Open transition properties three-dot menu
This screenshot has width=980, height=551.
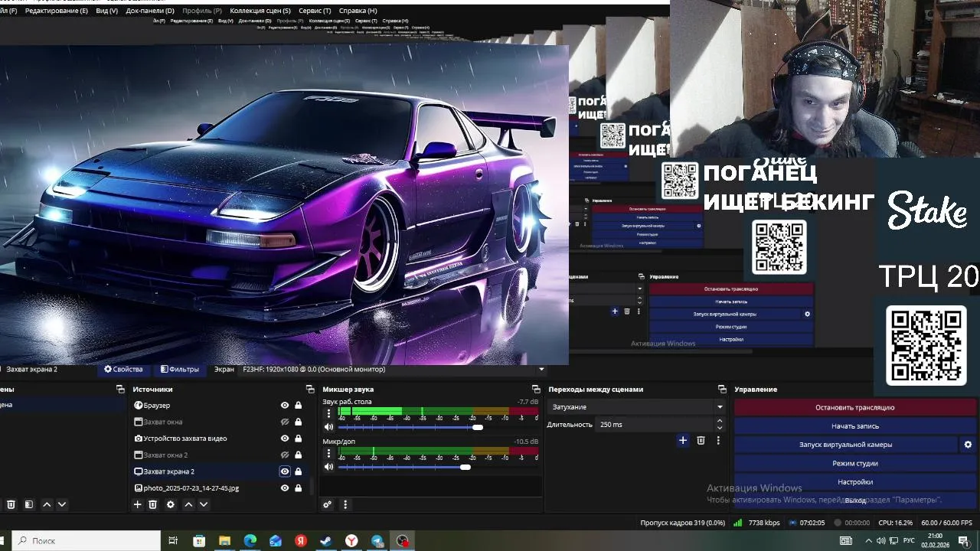coord(718,440)
